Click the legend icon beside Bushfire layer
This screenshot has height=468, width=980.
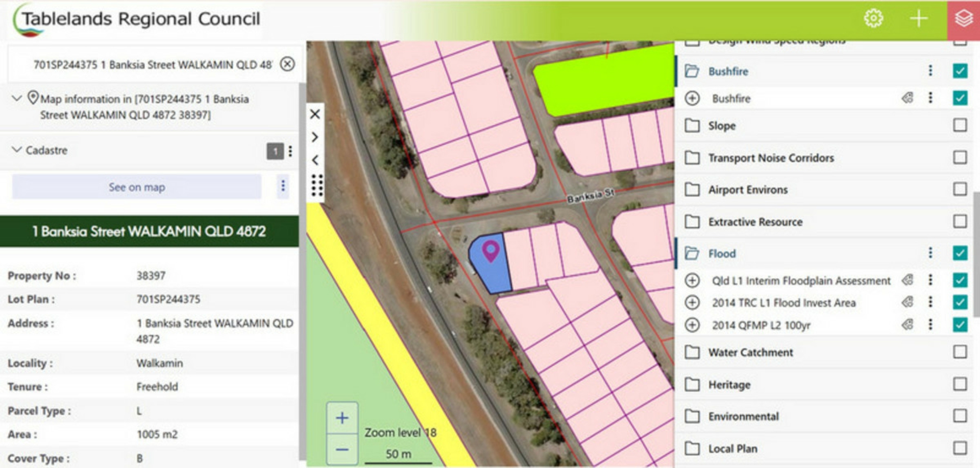[x=907, y=98]
